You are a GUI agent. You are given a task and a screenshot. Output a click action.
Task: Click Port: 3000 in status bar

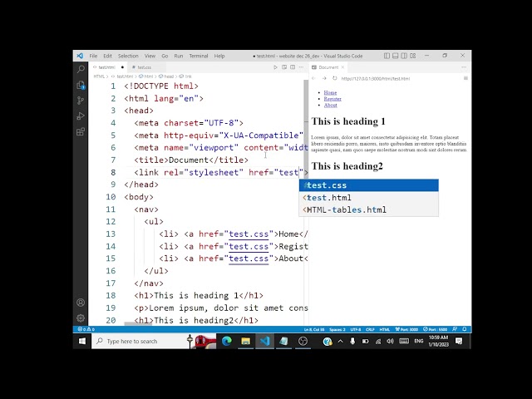[406, 329]
